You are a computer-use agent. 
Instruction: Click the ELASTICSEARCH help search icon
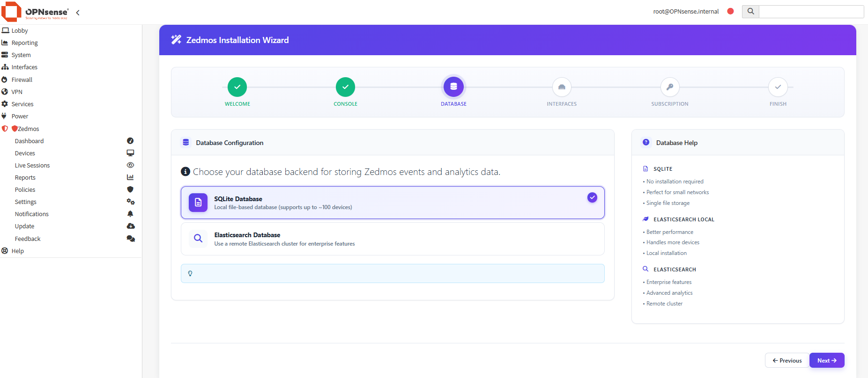[645, 269]
